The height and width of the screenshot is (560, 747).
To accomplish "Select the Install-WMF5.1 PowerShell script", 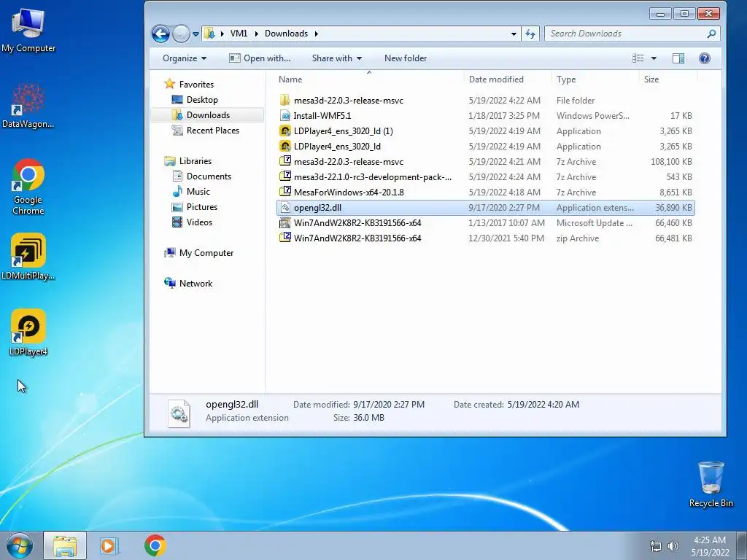I will 485,116.
